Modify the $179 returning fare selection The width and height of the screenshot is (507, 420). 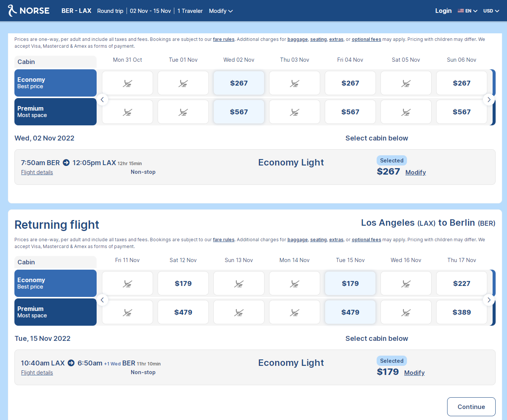pyautogui.click(x=415, y=373)
